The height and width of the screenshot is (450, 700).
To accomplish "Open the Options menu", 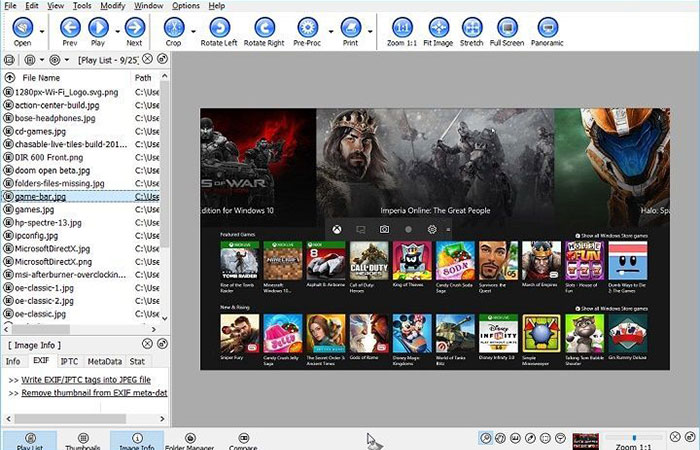I will [x=186, y=6].
